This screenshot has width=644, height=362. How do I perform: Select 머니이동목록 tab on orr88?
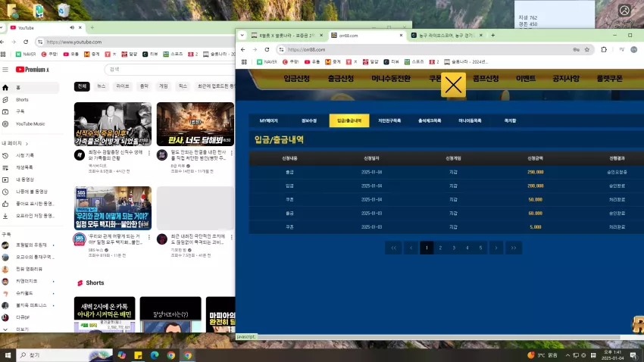tap(470, 120)
